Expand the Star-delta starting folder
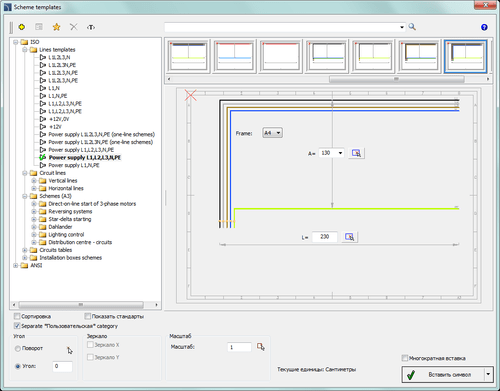 [x=34, y=219]
